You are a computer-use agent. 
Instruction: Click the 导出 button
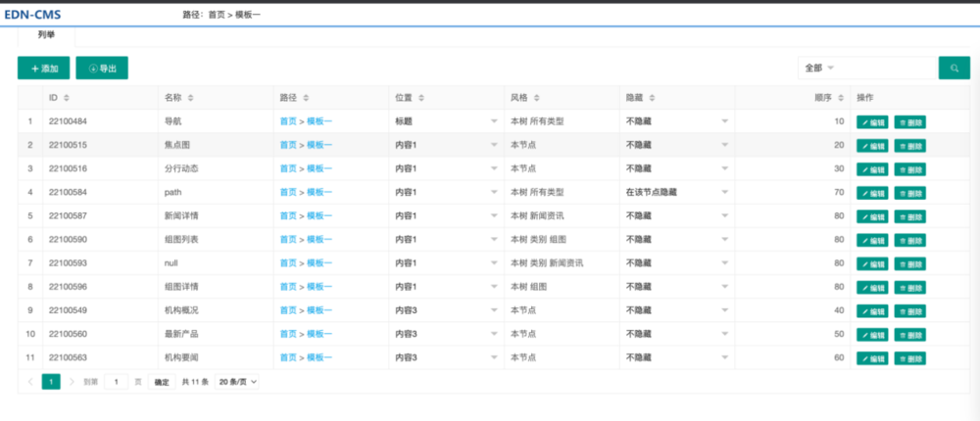point(102,69)
